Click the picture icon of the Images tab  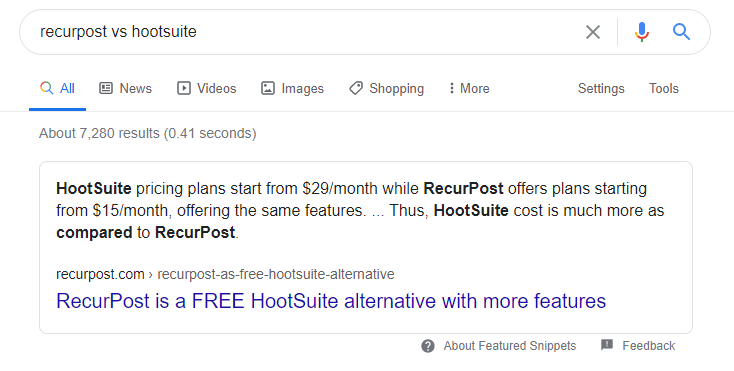(268, 88)
